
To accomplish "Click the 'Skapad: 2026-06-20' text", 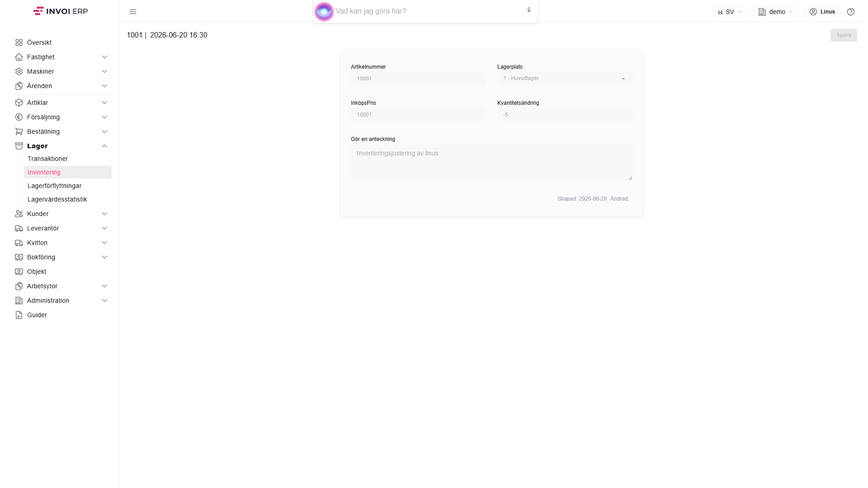I will (582, 199).
